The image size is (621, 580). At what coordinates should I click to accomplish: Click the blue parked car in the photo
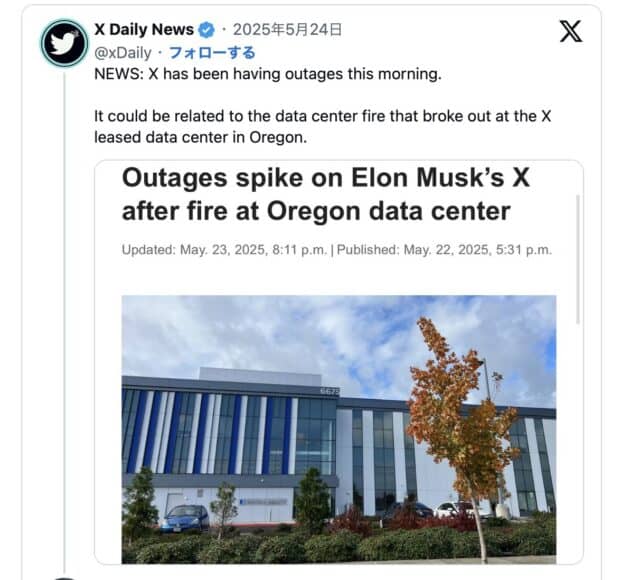point(185,517)
